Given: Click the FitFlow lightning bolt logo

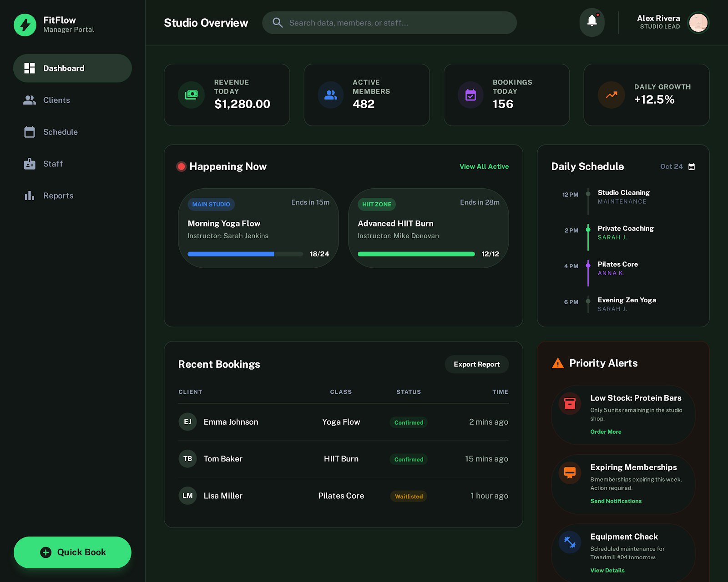Looking at the screenshot, I should coord(25,25).
